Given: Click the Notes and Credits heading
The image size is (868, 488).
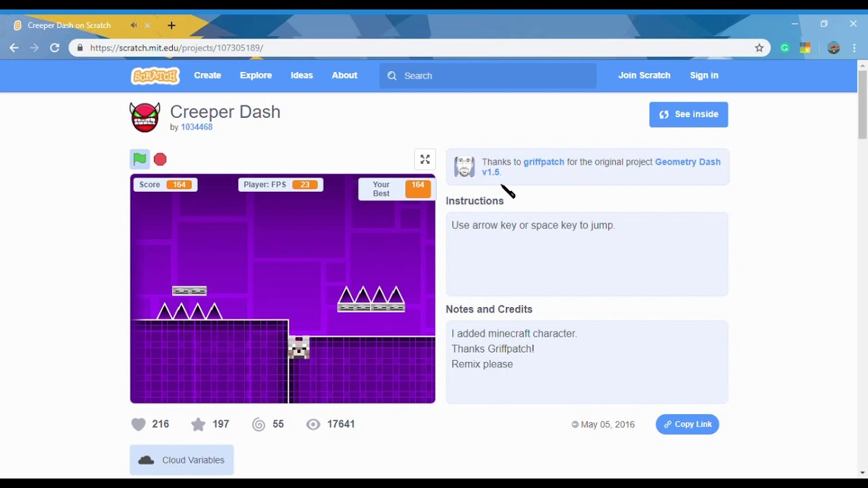Looking at the screenshot, I should click(x=489, y=309).
